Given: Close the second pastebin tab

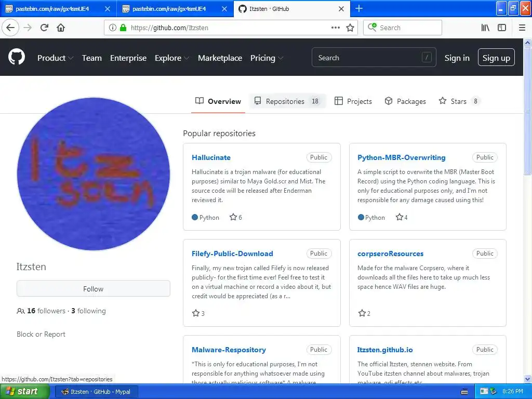Looking at the screenshot, I should click(224, 9).
